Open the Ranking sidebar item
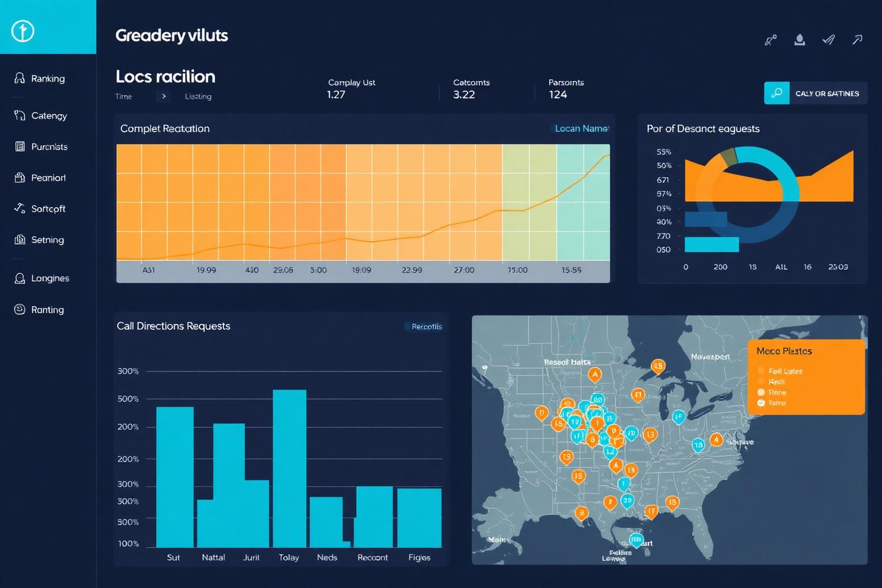 40,78
